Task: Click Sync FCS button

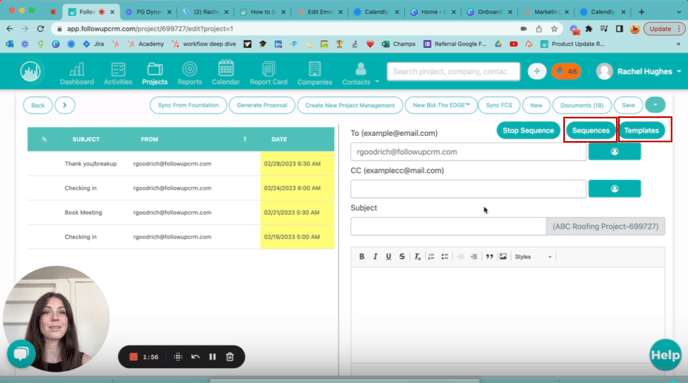Action: coord(499,105)
